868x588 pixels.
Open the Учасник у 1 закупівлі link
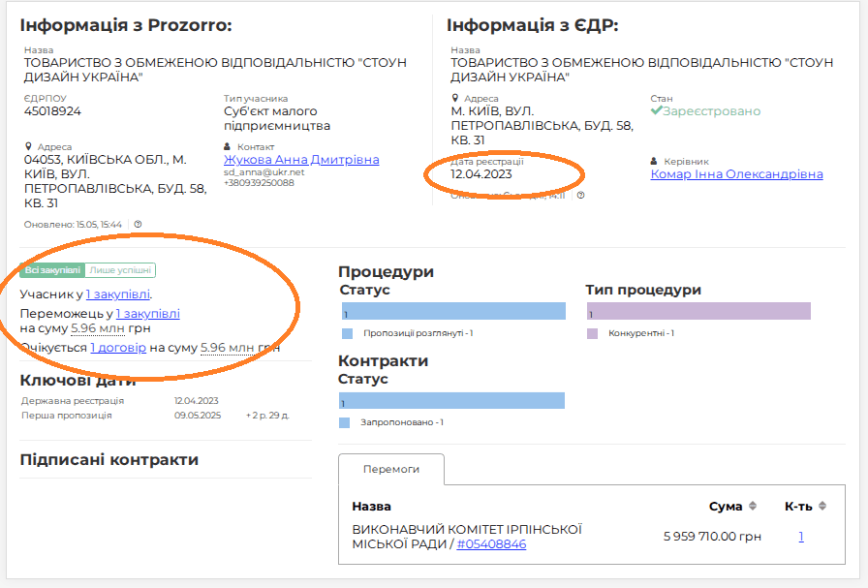pos(118,294)
